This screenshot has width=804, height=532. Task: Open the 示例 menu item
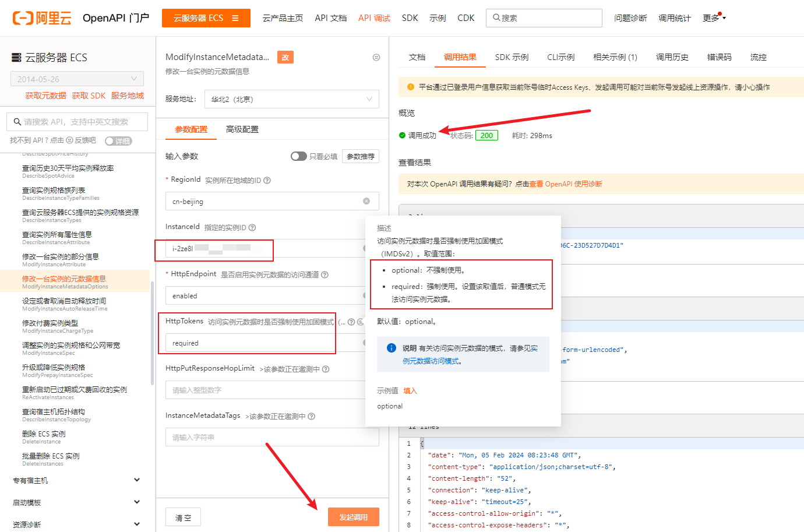(x=438, y=18)
